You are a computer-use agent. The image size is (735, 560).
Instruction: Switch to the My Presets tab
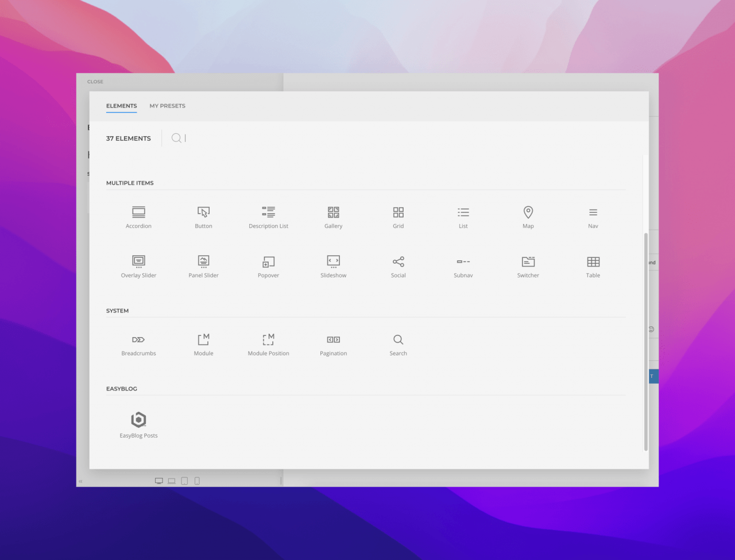pyautogui.click(x=167, y=106)
